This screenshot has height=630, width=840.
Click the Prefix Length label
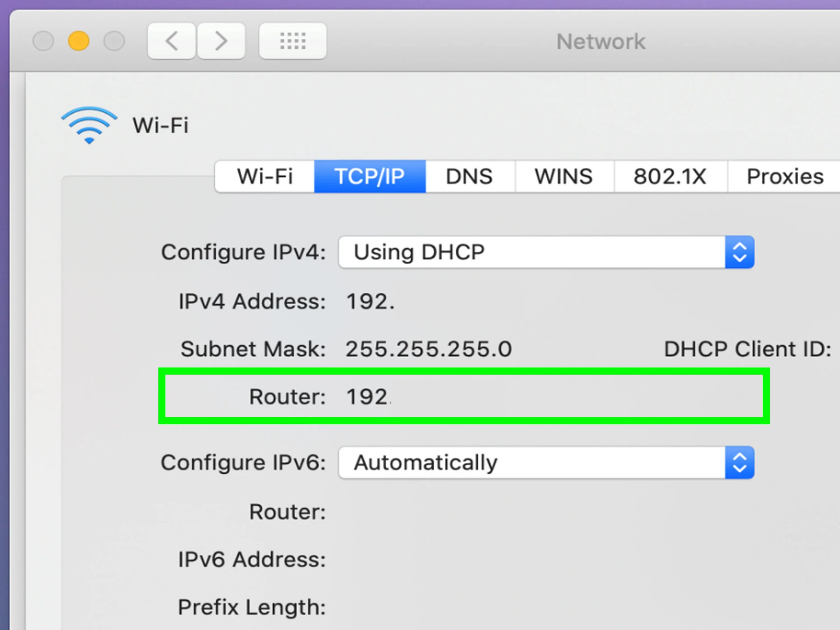[x=252, y=607]
